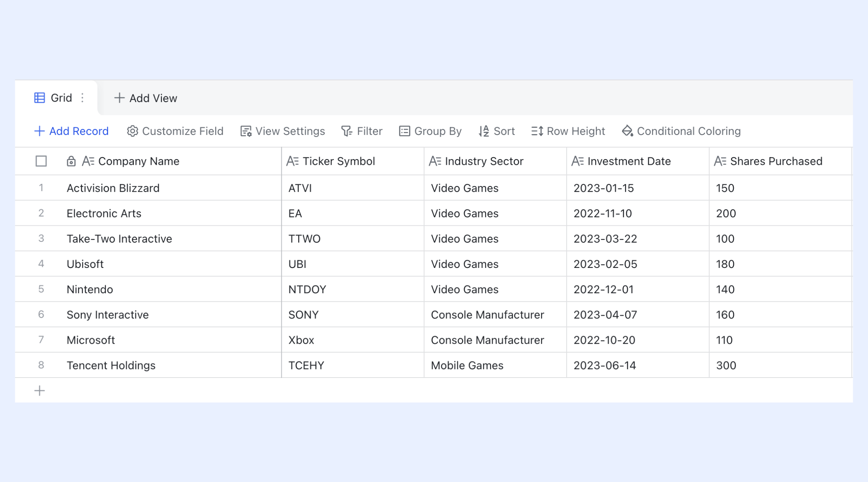This screenshot has width=868, height=482.
Task: Select the Ubisoft company cell
Action: (171, 264)
